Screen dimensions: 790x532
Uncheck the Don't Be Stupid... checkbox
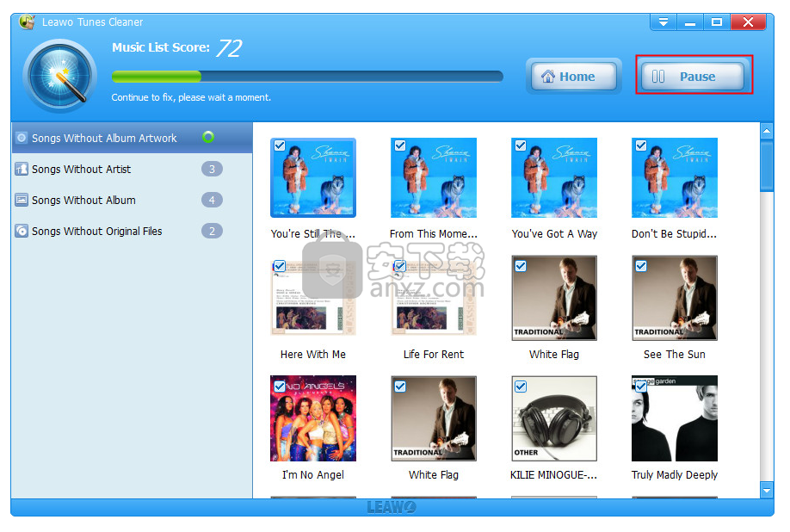(641, 145)
